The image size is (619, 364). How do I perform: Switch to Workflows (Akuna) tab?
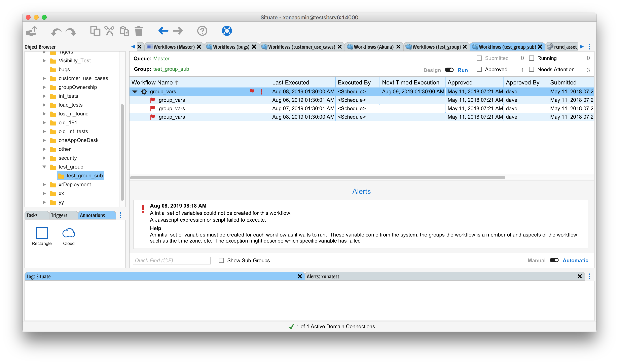point(373,47)
